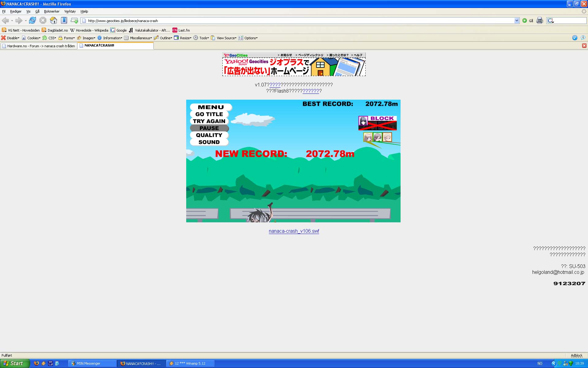The height and width of the screenshot is (368, 588).
Task: Click the QUALITY game button
Action: [209, 135]
